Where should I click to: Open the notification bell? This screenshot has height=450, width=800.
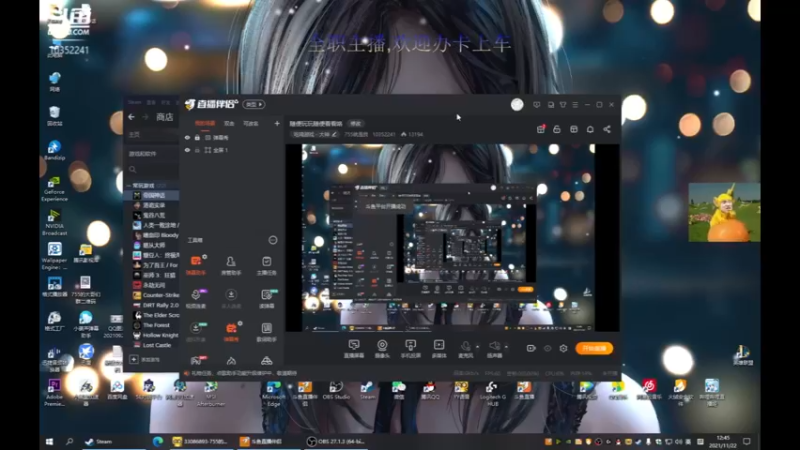pyautogui.click(x=590, y=129)
